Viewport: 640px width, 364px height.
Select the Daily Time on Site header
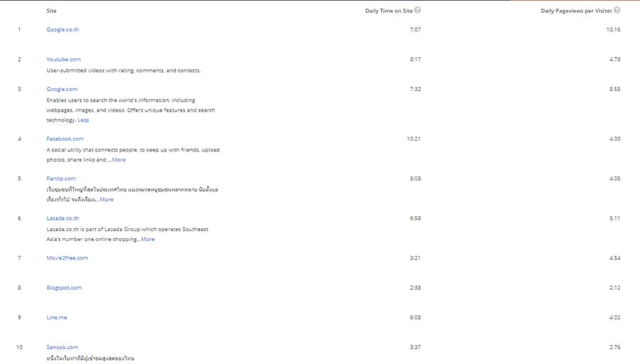pos(388,11)
